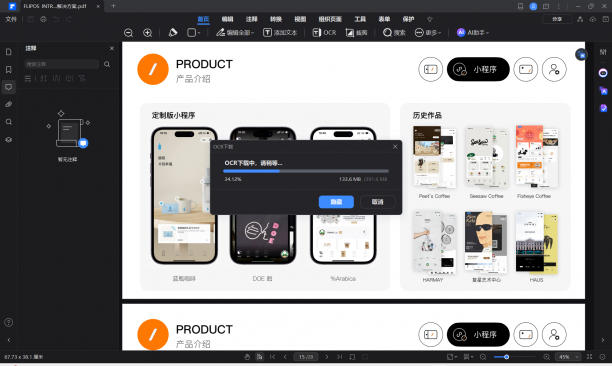Click the magnifier beside the comment search field
This screenshot has width=612, height=366.
click(x=107, y=64)
